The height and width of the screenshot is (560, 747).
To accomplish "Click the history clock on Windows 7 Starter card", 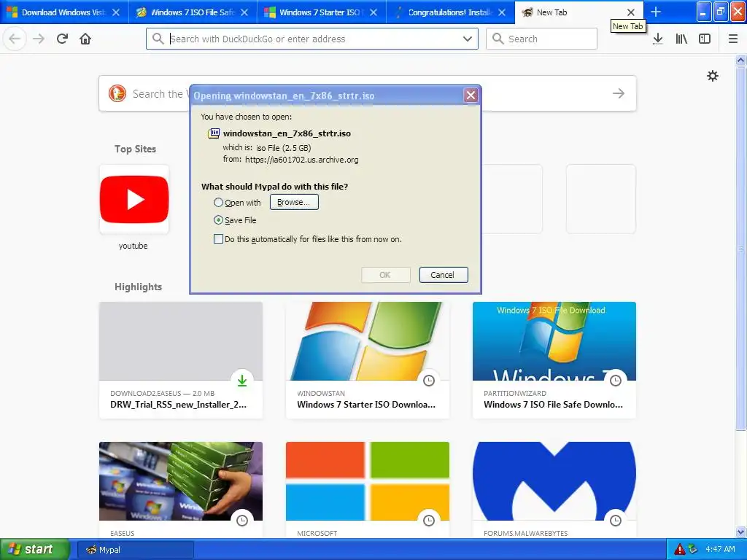I will (x=429, y=381).
